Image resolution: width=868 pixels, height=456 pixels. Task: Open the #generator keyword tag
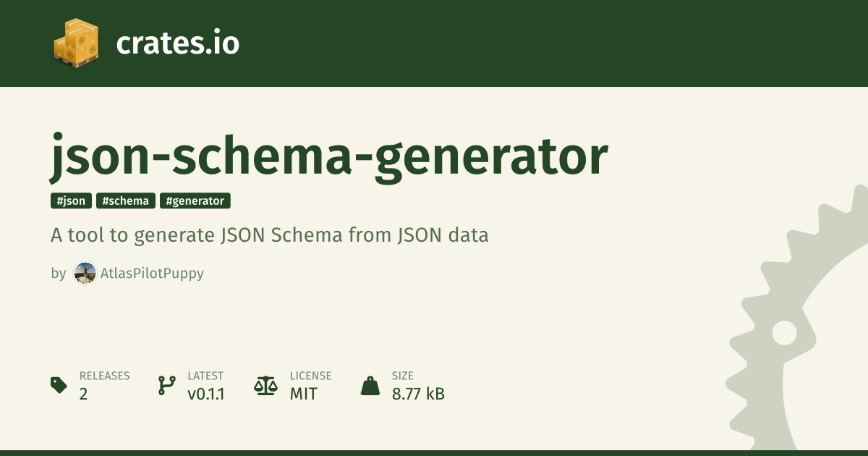195,201
